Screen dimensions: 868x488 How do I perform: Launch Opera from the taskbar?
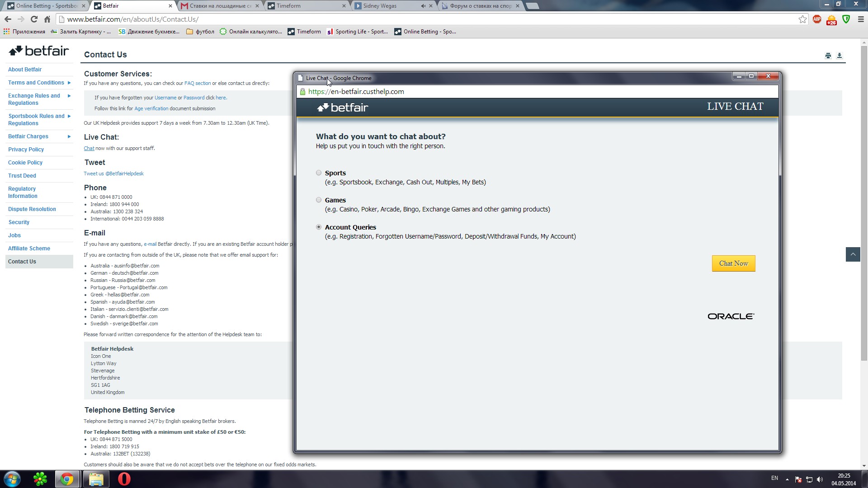[x=124, y=479]
